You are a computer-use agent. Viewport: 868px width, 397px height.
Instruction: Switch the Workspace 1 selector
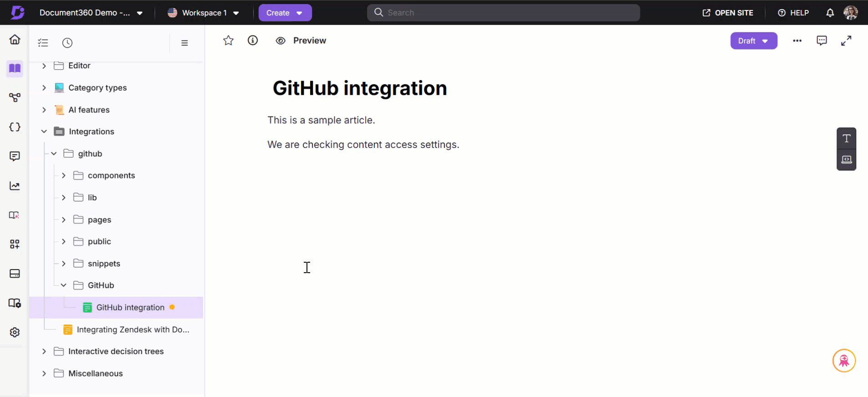[203, 13]
